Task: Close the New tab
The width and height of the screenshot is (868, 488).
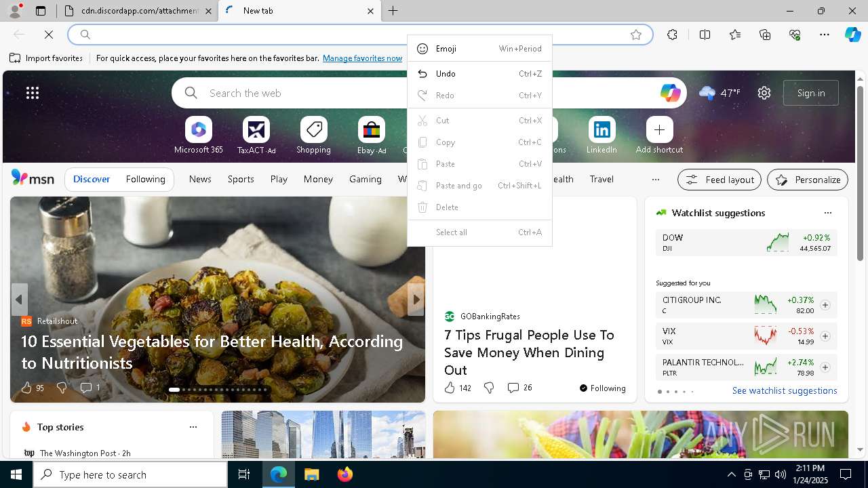Action: click(x=370, y=11)
